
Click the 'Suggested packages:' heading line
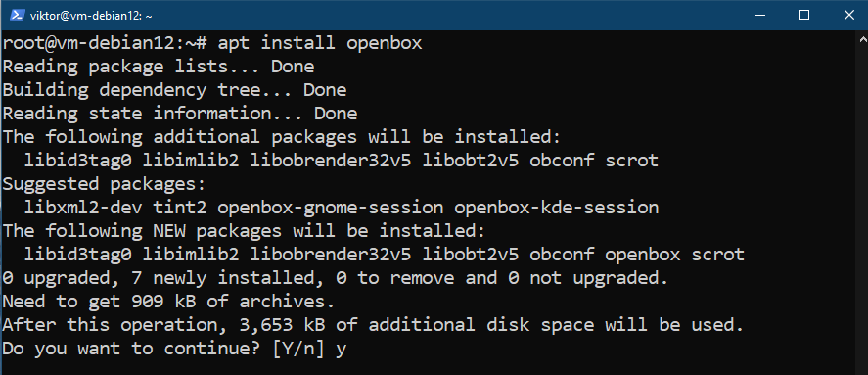click(x=104, y=184)
